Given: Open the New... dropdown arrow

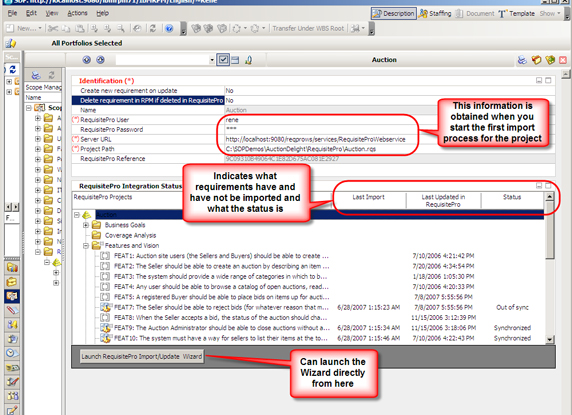Looking at the screenshot, I should pyautogui.click(x=40, y=28).
